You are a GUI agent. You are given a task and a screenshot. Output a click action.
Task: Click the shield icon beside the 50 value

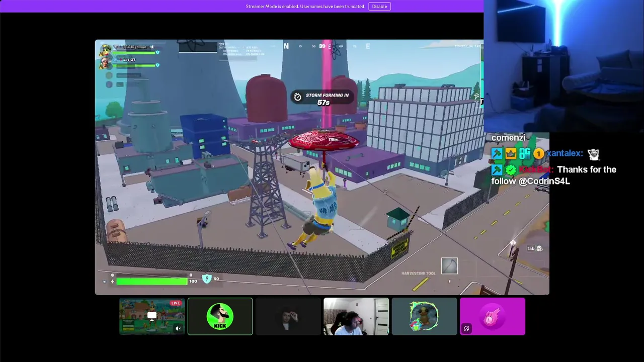click(x=207, y=279)
